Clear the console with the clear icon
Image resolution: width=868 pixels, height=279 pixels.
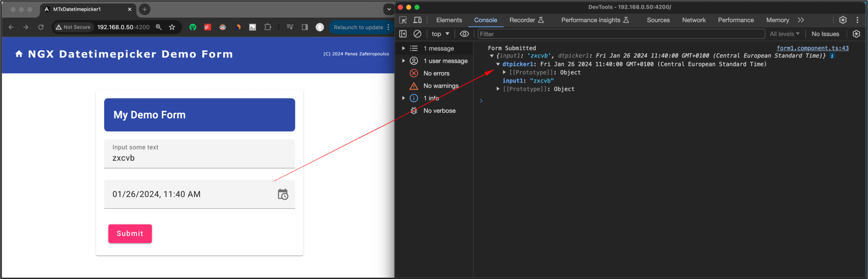point(417,34)
